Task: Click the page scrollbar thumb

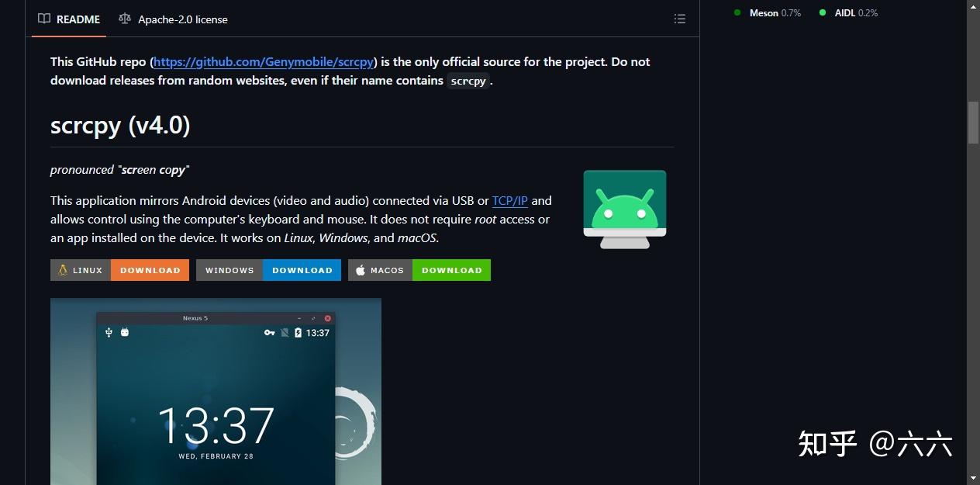Action: tap(973, 123)
